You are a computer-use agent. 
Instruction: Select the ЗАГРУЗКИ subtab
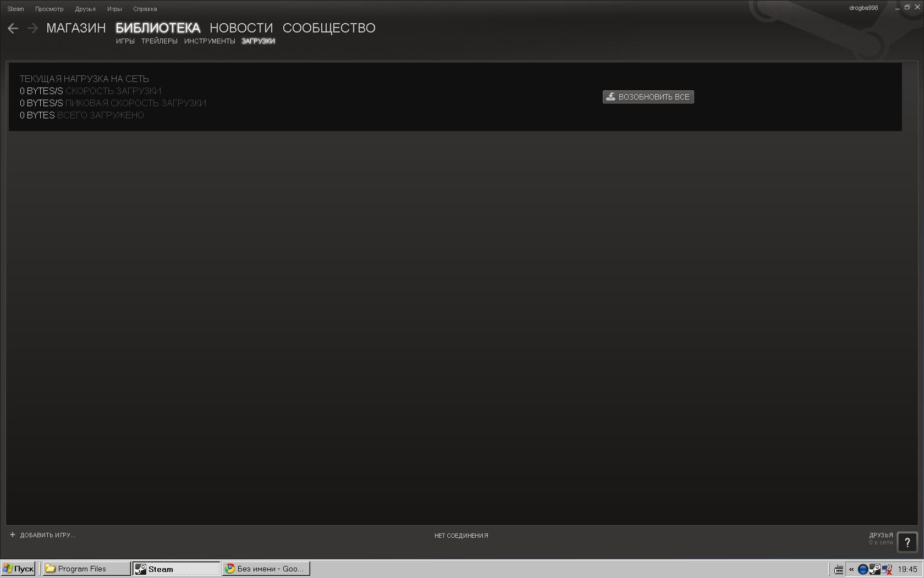[x=258, y=41]
